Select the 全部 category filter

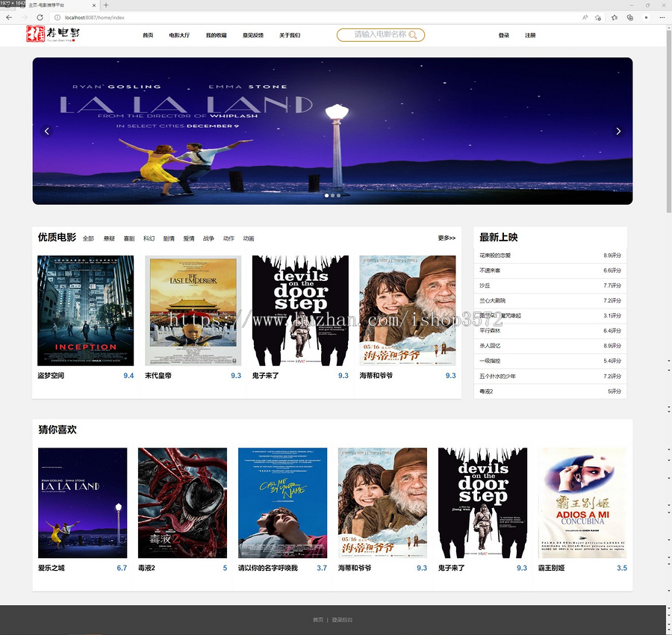88,238
